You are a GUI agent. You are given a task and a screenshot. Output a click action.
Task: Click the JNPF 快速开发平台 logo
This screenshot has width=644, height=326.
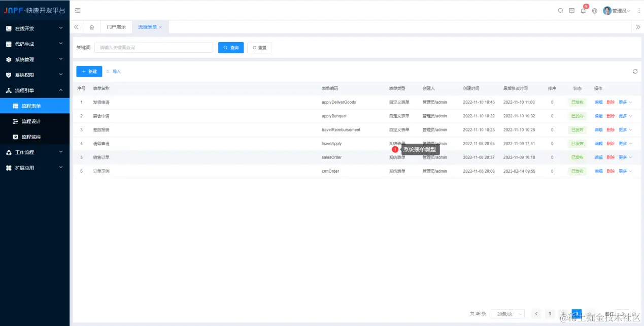[35, 10]
